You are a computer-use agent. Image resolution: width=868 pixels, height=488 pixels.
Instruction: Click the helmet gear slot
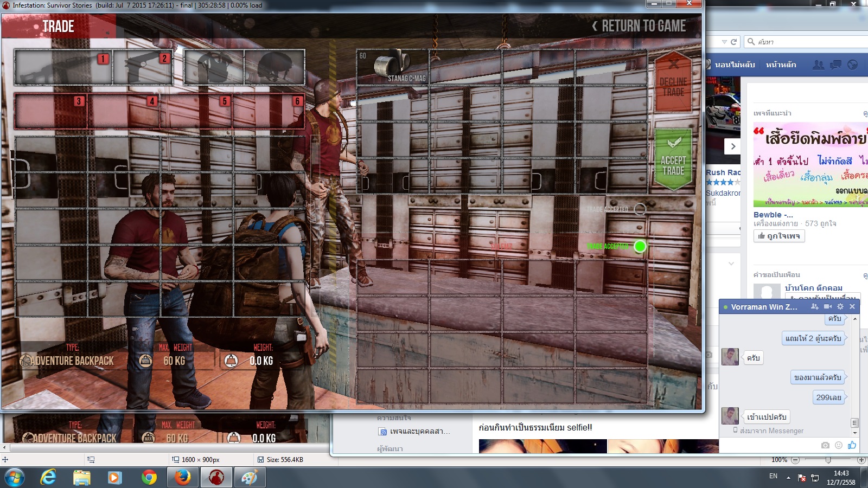(275, 67)
